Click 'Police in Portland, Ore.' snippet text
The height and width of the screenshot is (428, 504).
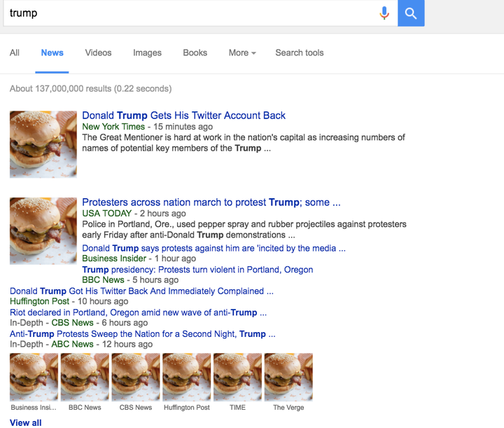244,230
